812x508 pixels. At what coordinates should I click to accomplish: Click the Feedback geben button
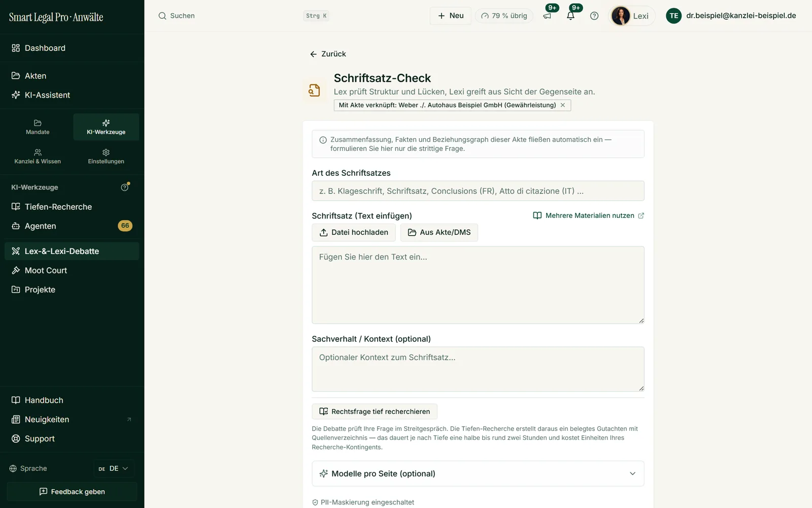coord(72,492)
